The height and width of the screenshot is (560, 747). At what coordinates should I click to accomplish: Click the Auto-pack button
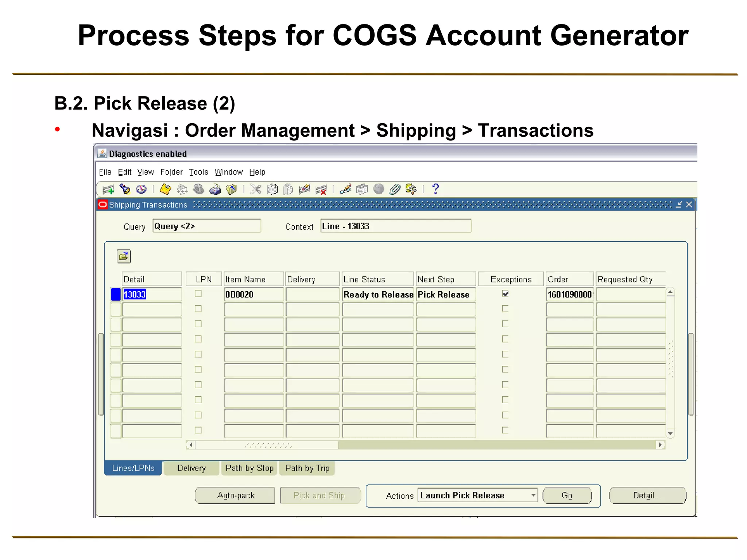[x=235, y=495]
